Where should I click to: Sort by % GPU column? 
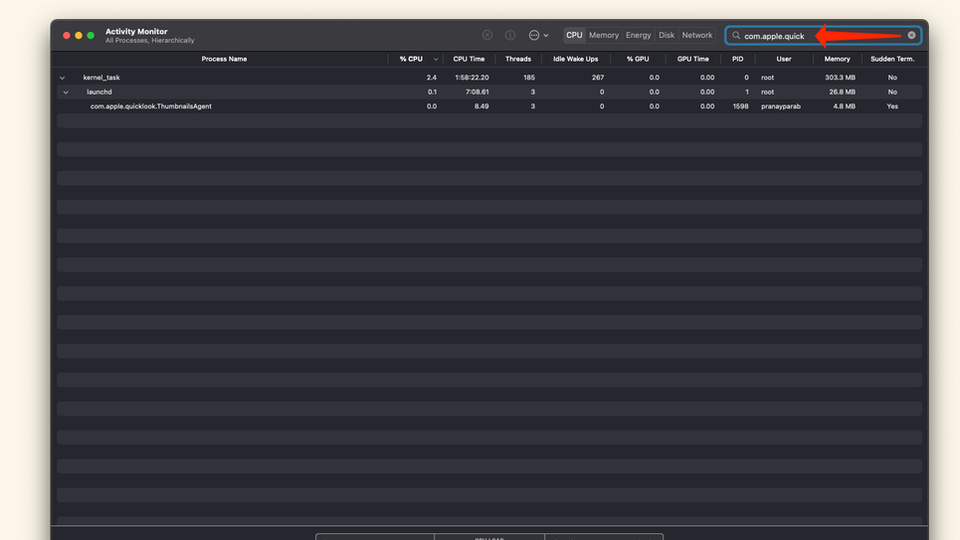tap(637, 59)
